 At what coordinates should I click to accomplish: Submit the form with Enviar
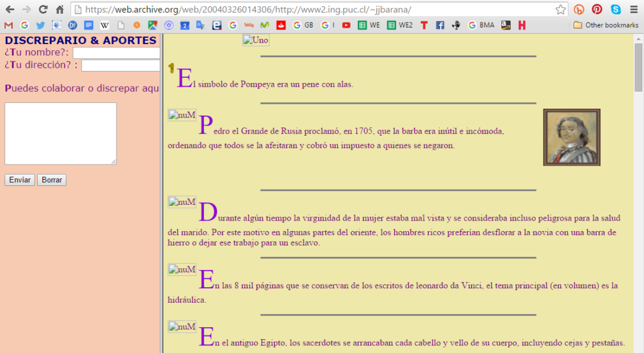19,180
